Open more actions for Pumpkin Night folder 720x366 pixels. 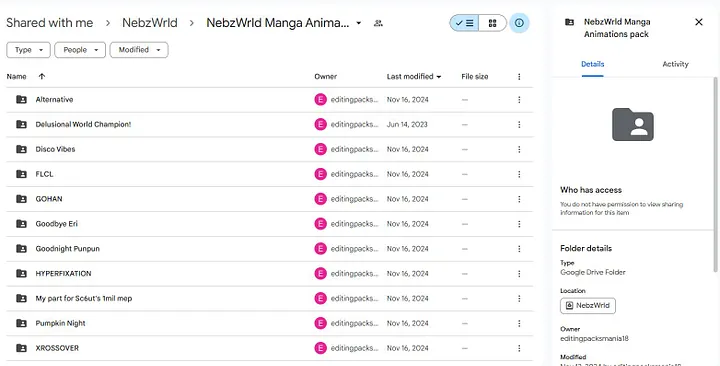519,323
